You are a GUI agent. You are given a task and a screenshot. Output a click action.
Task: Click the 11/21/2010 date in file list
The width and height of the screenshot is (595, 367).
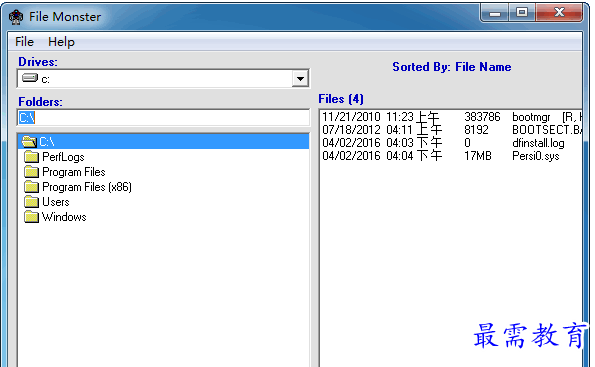pos(351,117)
